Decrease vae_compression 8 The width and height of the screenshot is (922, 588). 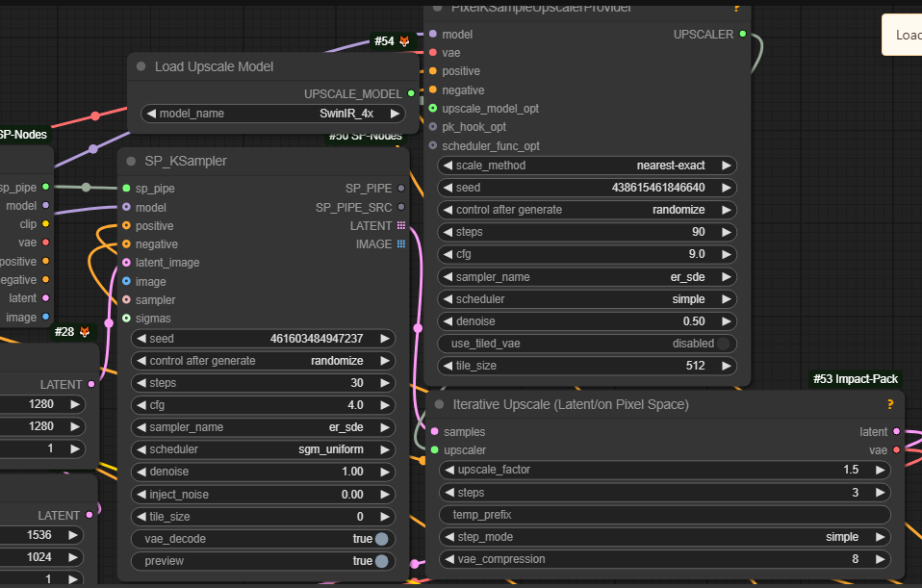pyautogui.click(x=449, y=559)
